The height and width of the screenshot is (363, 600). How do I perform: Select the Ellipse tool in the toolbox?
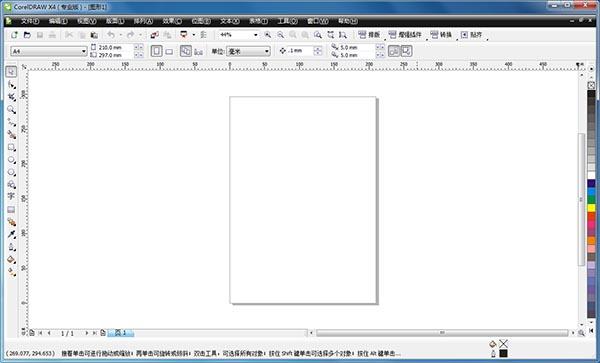[x=11, y=160]
